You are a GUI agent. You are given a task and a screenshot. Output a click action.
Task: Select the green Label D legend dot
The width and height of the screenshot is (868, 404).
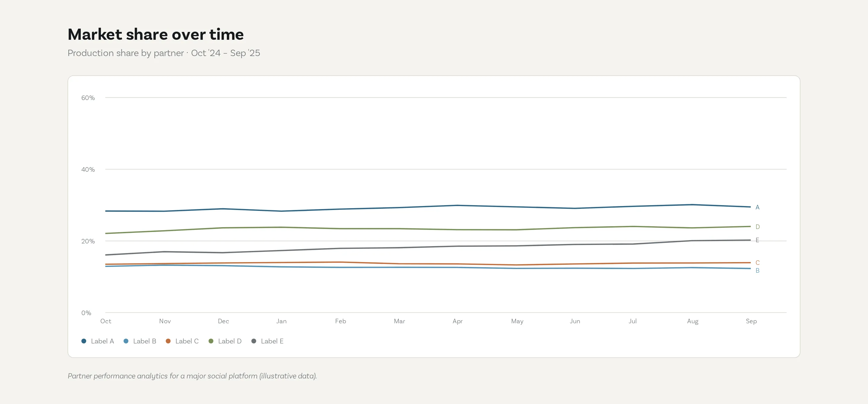tap(211, 341)
